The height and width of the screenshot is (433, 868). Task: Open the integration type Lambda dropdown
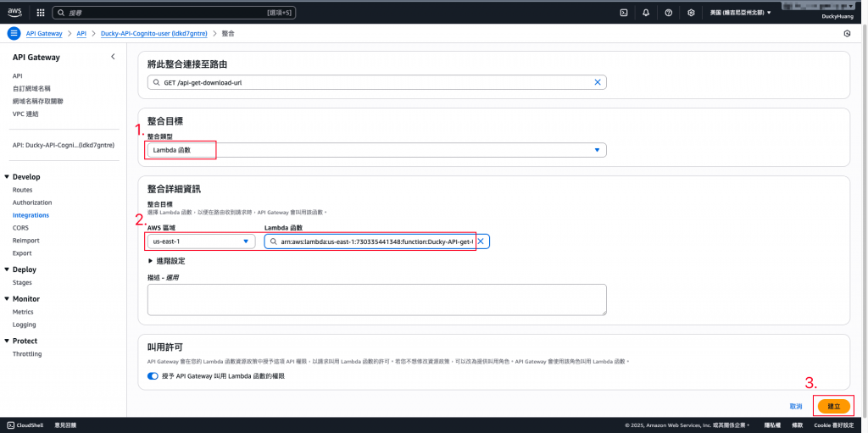coord(377,150)
